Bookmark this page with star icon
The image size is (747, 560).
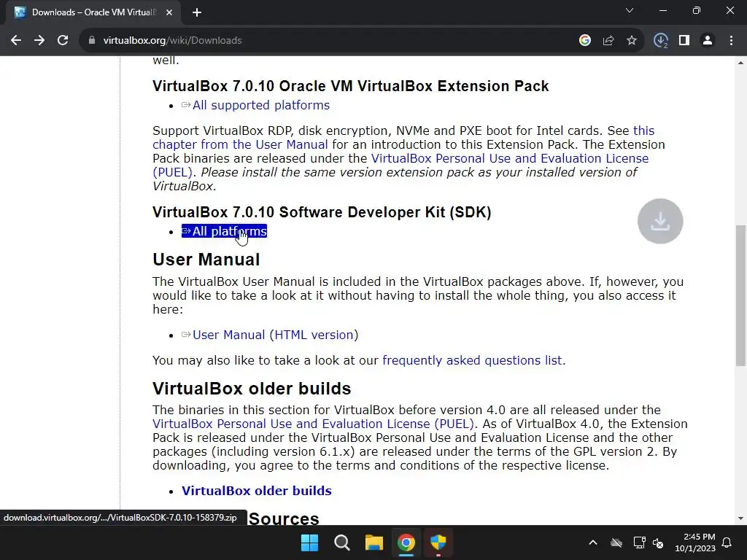coord(632,41)
